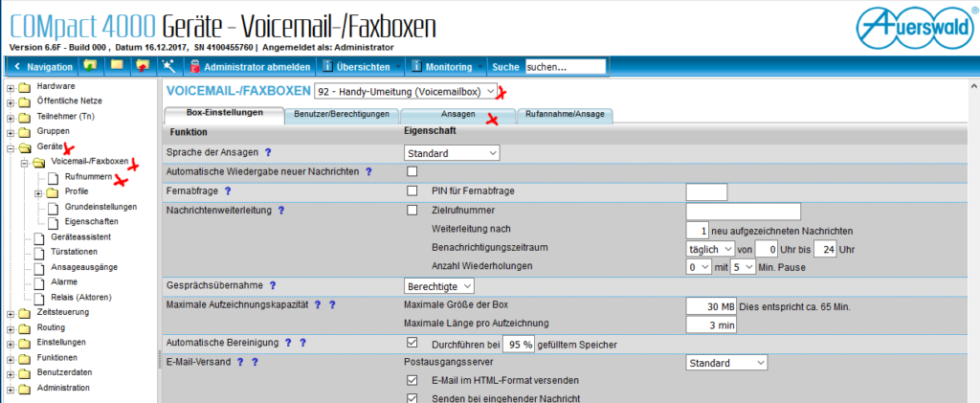Click second help icon for Automatische Bereinigung
This screenshot has height=403, width=980.
[x=302, y=343]
